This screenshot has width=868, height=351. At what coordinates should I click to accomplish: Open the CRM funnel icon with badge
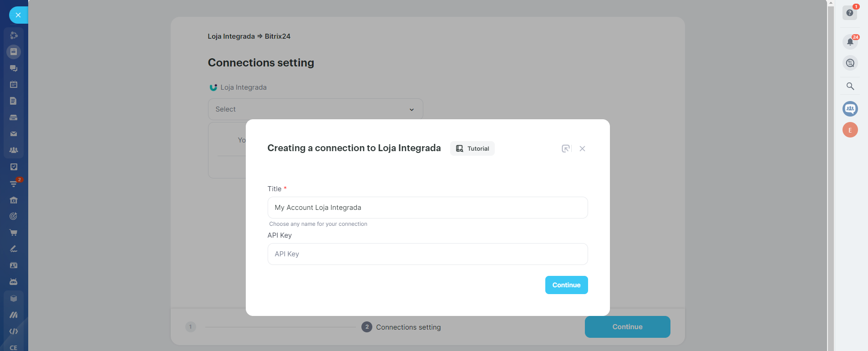pos(14,183)
